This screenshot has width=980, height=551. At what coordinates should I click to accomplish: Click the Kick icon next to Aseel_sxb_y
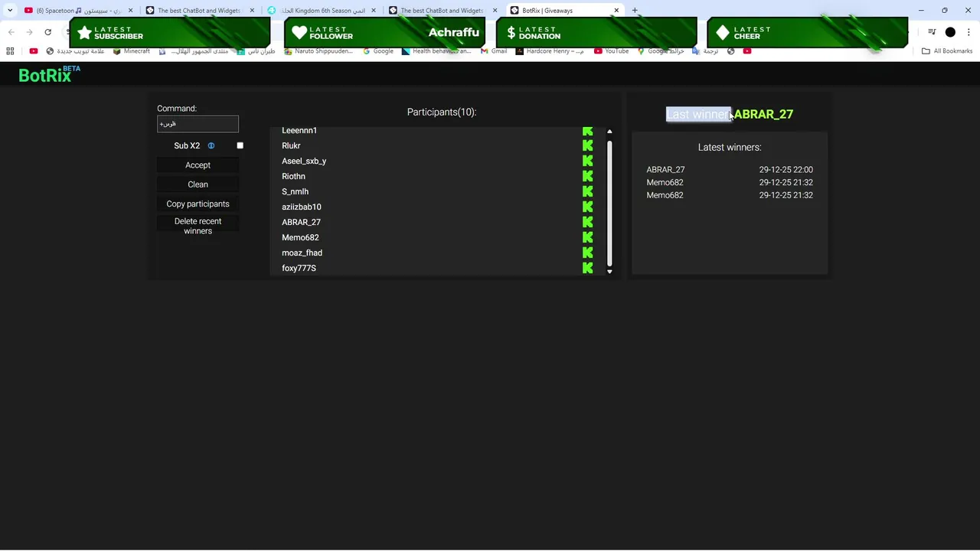587,161
